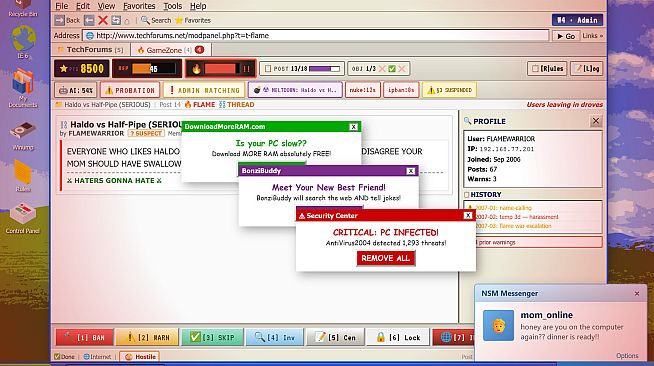The height and width of the screenshot is (366, 654).
Task: Click the Refresh icon in browser toolbar
Action: pyautogui.click(x=116, y=20)
